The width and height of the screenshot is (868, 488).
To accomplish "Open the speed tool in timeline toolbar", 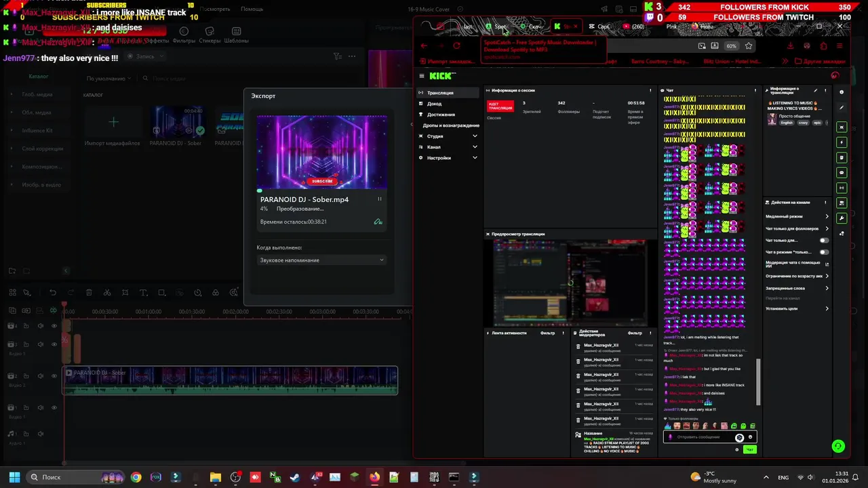I will [197, 293].
